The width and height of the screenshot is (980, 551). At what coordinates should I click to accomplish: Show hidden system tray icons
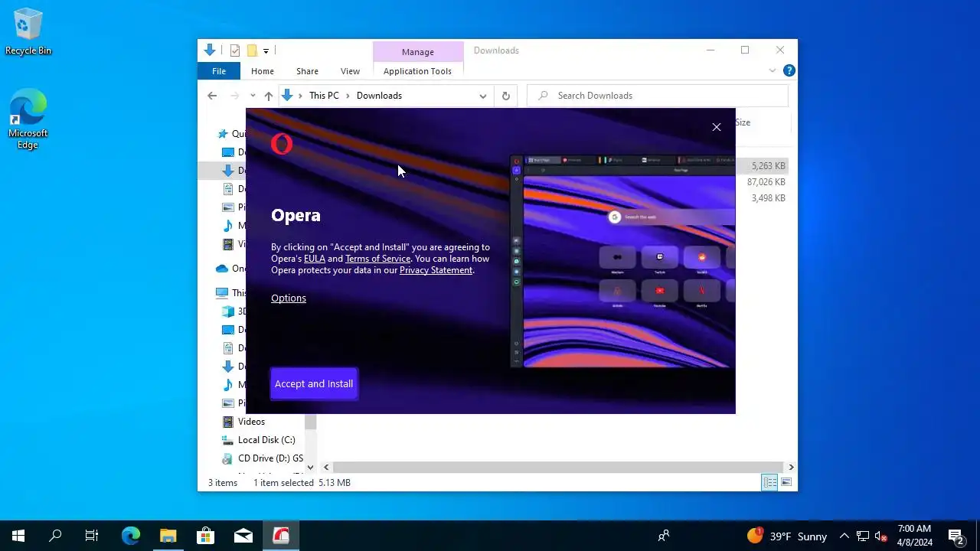844,536
